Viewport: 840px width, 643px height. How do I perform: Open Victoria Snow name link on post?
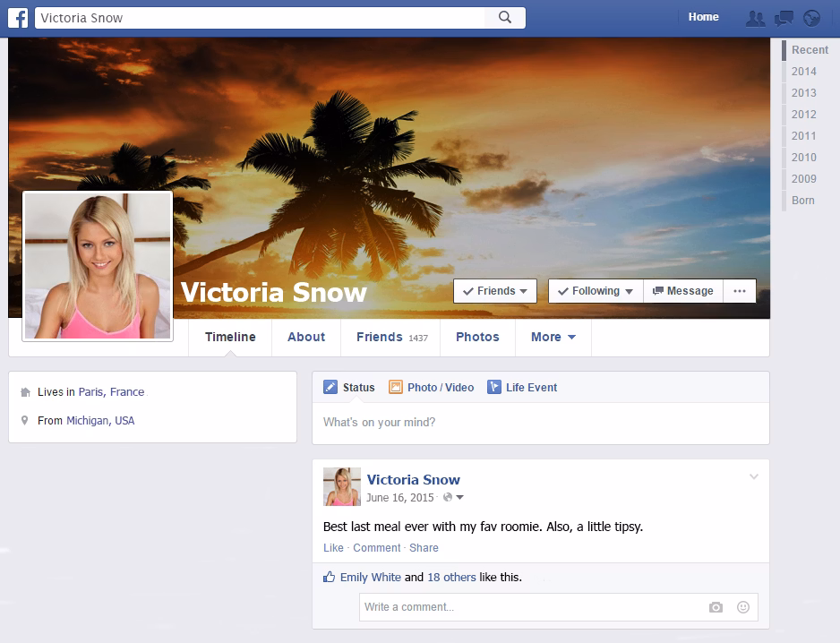pyautogui.click(x=414, y=480)
